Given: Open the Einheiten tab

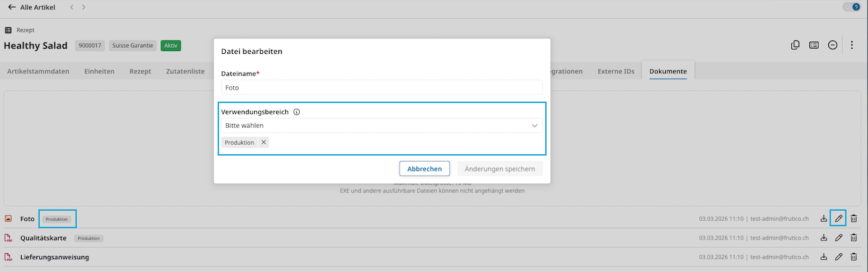Looking at the screenshot, I should pos(99,71).
